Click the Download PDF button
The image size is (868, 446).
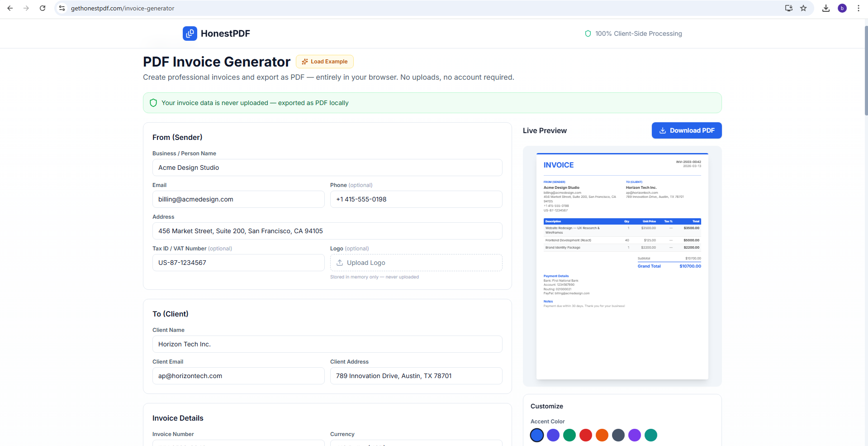687,130
